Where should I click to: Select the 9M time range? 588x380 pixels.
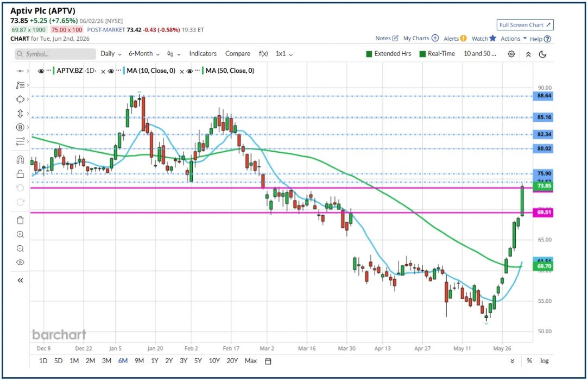pos(139,361)
